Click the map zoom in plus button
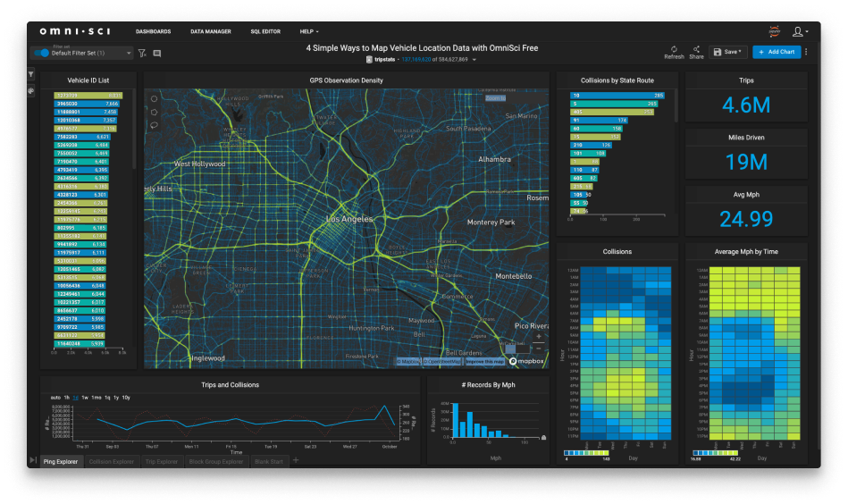The height and width of the screenshot is (504, 848). tap(539, 336)
